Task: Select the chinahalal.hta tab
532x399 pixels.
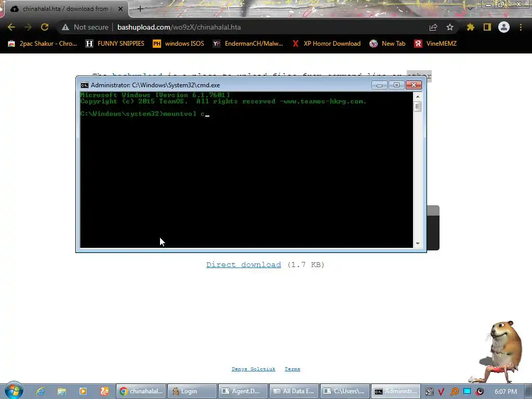Action: pos(64,9)
